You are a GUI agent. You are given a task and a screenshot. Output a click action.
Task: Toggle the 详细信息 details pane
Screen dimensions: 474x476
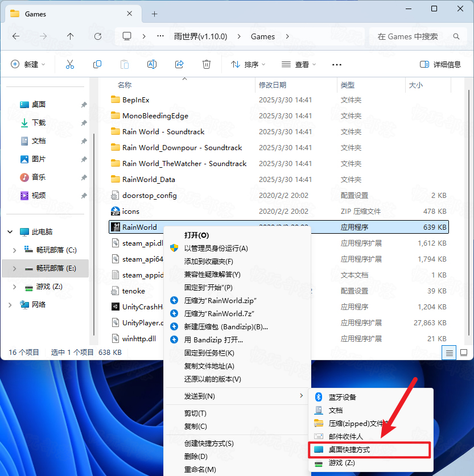[x=440, y=64]
